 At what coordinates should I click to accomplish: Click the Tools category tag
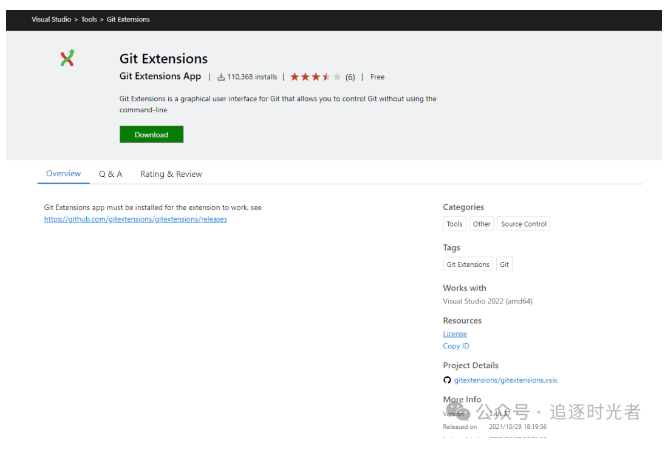(454, 224)
